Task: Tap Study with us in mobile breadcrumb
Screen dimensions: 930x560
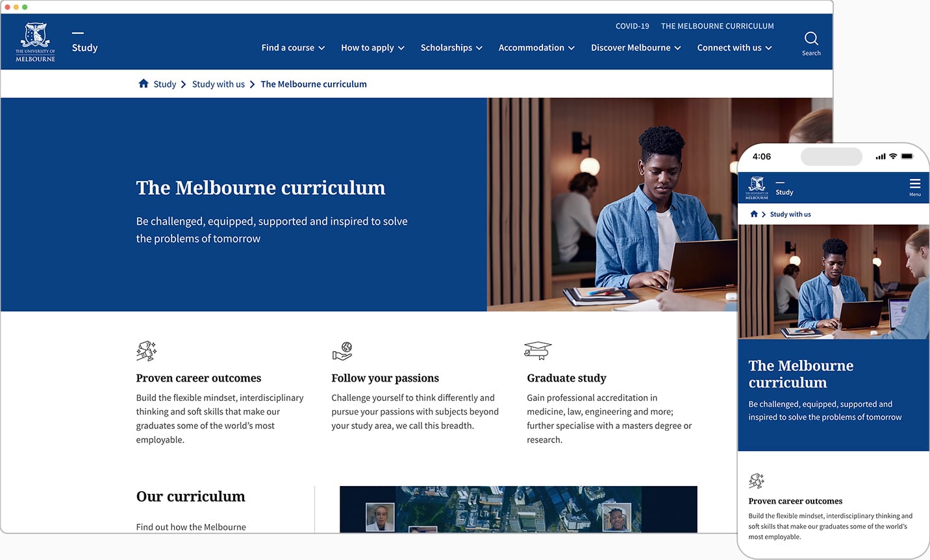Action: click(790, 214)
